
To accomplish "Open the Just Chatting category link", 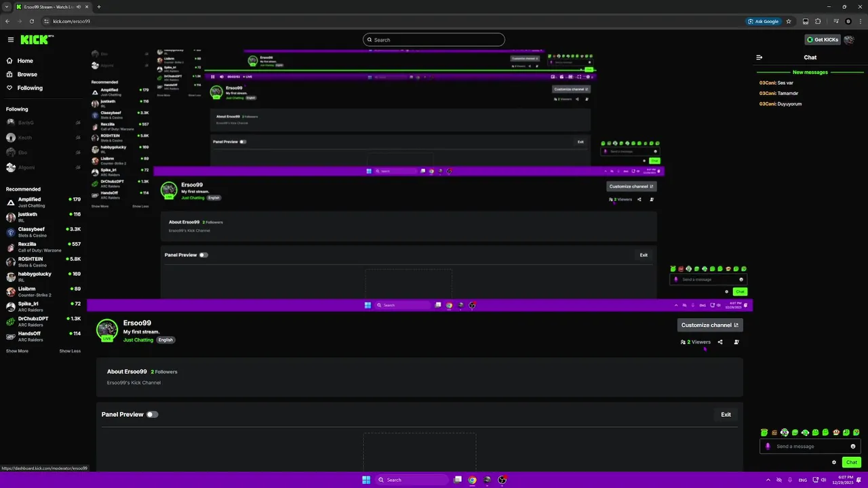I will (x=138, y=340).
